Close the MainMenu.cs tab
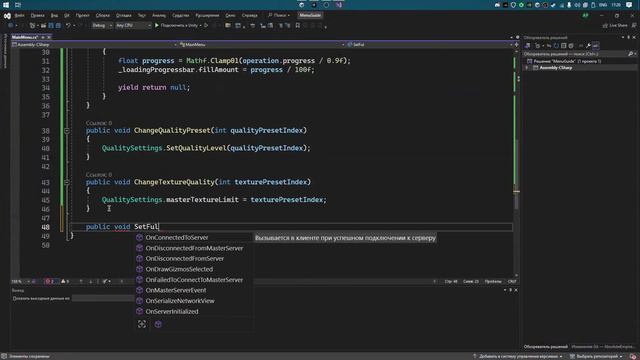Viewport: 640px width, 360px height. click(x=49, y=37)
